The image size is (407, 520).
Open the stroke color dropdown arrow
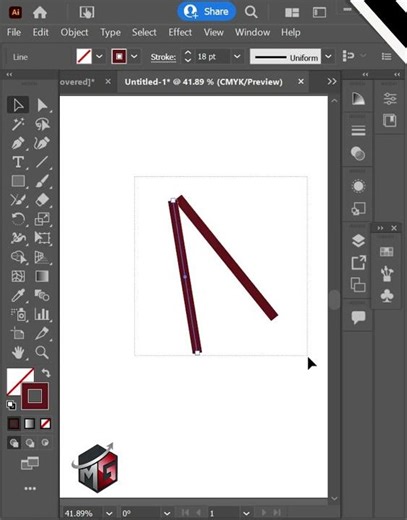(x=134, y=57)
